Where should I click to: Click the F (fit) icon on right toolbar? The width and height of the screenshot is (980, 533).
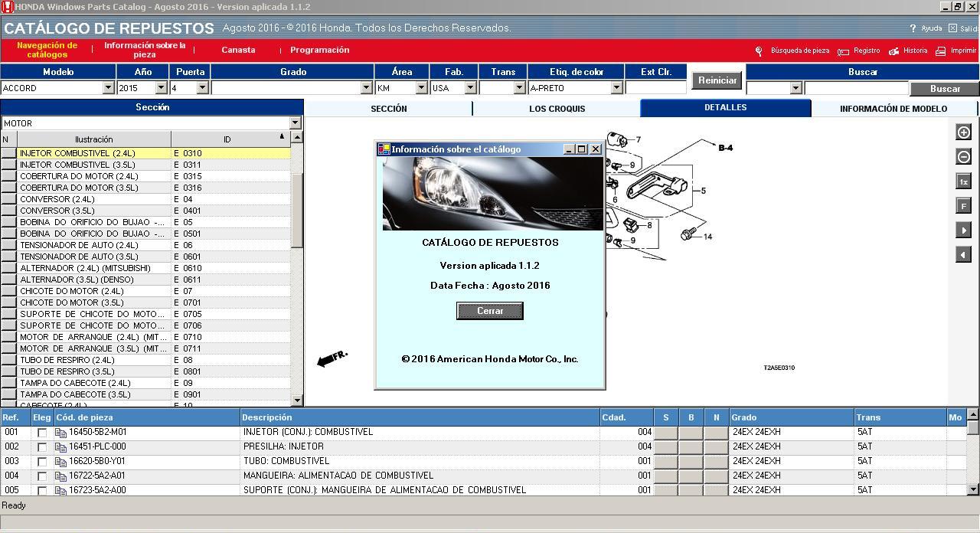[963, 205]
